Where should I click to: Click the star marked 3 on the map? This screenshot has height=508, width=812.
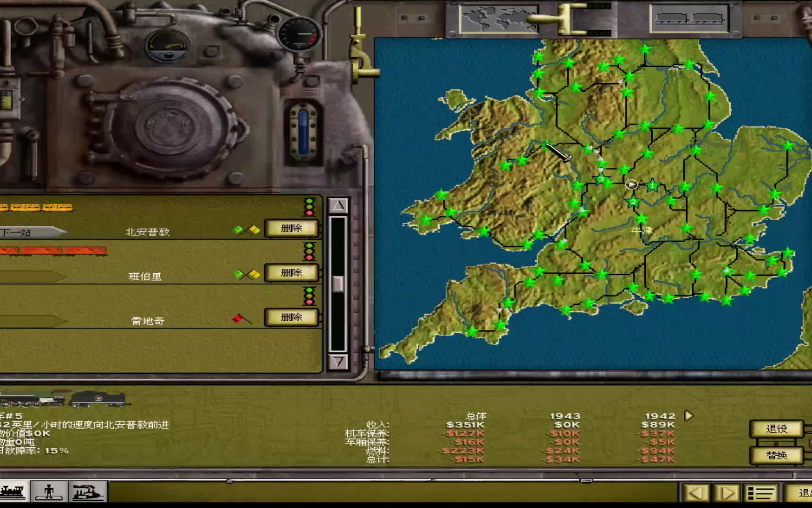(x=601, y=179)
